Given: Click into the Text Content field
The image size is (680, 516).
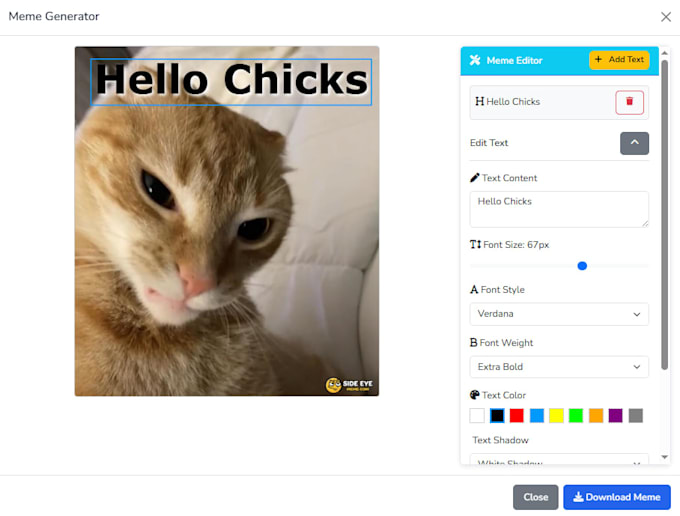Looking at the screenshot, I should click(559, 209).
